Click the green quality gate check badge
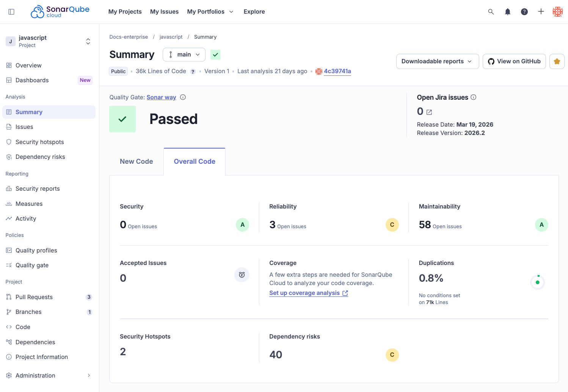The image size is (568, 392). tap(215, 55)
